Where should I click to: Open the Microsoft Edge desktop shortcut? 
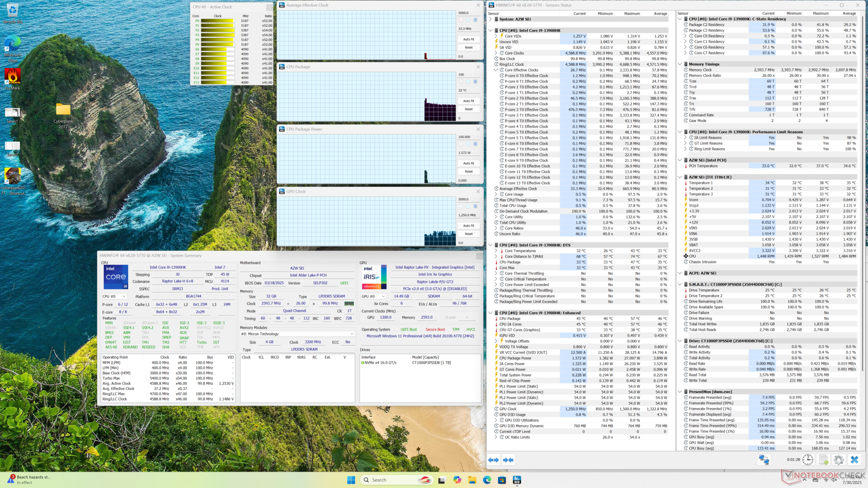click(x=13, y=48)
